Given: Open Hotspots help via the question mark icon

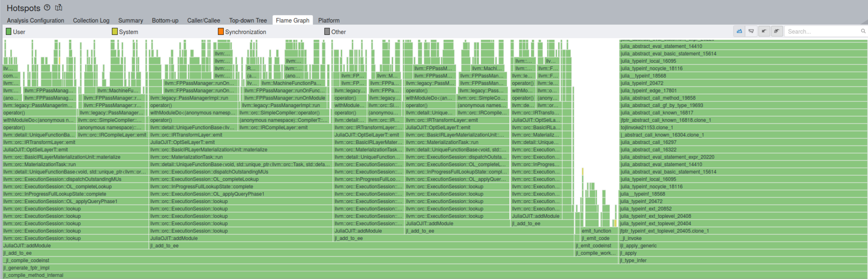Looking at the screenshot, I should pyautogui.click(x=47, y=7).
